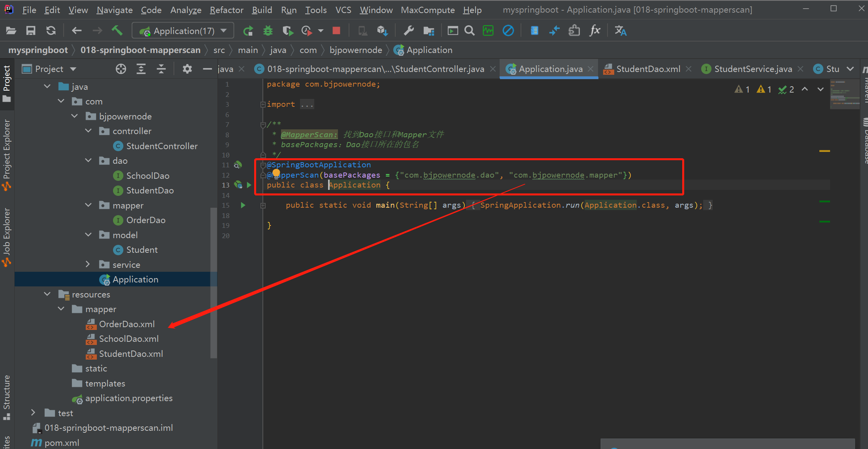Click the Search Everywhere magnifier icon

(x=469, y=30)
